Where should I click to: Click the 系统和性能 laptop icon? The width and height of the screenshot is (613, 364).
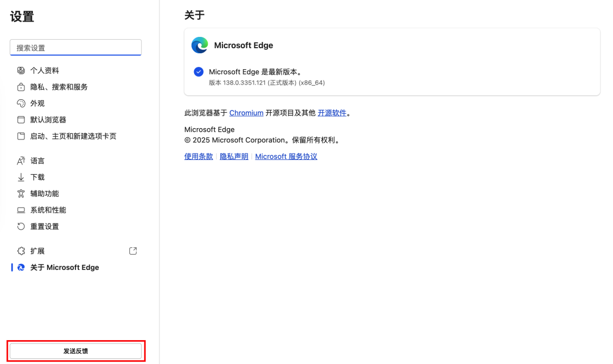click(x=21, y=210)
